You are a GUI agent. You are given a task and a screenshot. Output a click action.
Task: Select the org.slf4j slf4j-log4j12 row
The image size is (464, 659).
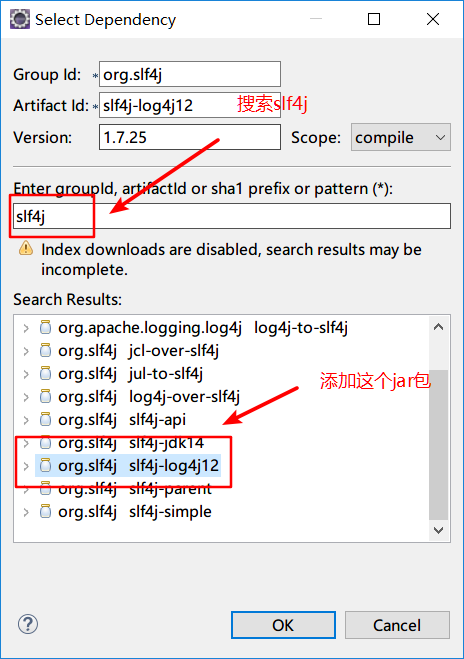pos(128,465)
